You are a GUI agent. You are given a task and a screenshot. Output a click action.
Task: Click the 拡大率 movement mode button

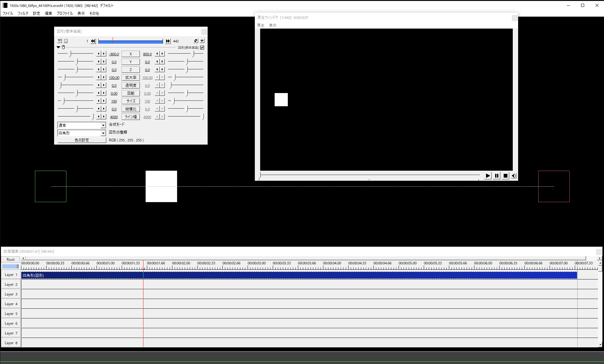131,78
